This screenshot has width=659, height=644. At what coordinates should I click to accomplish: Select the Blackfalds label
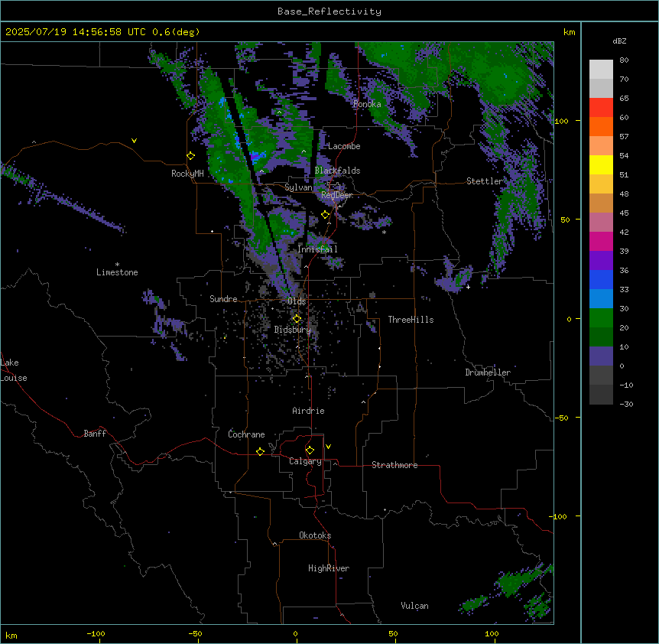pos(337,171)
